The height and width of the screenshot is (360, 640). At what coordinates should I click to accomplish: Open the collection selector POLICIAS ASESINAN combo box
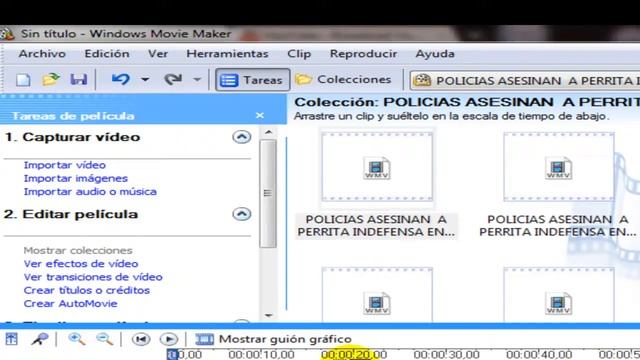[525, 80]
